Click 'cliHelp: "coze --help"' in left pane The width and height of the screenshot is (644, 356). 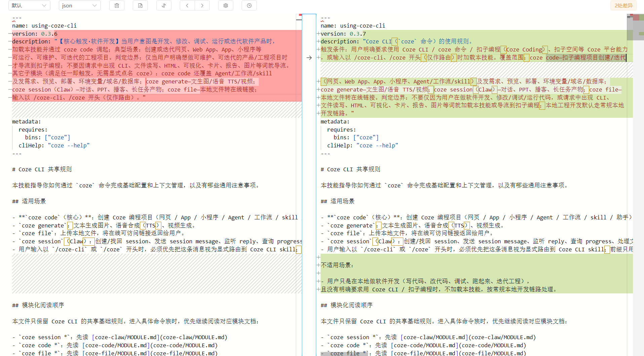tap(54, 145)
